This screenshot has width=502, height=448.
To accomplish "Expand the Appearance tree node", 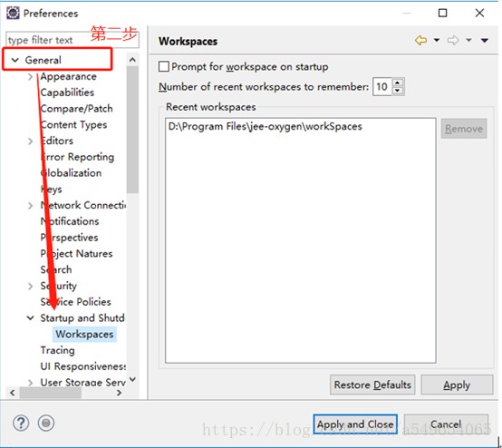I will pos(31,76).
